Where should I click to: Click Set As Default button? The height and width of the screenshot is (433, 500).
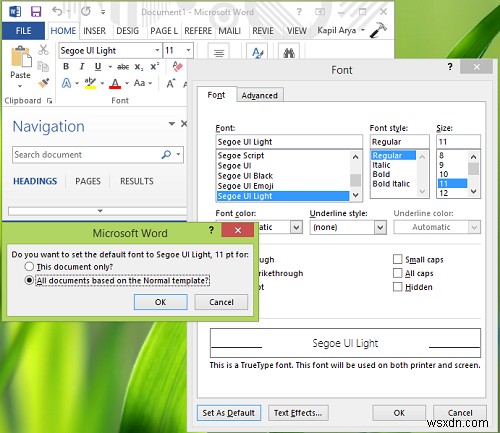point(229,413)
